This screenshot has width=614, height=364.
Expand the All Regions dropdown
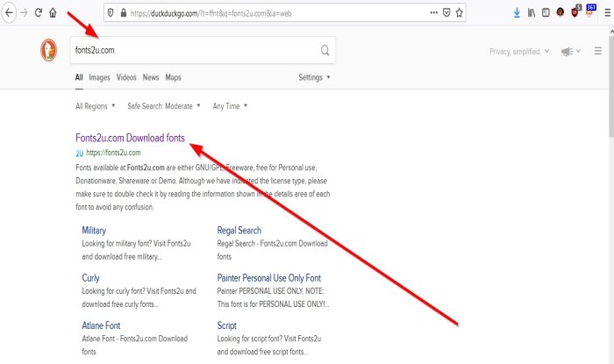tap(95, 106)
